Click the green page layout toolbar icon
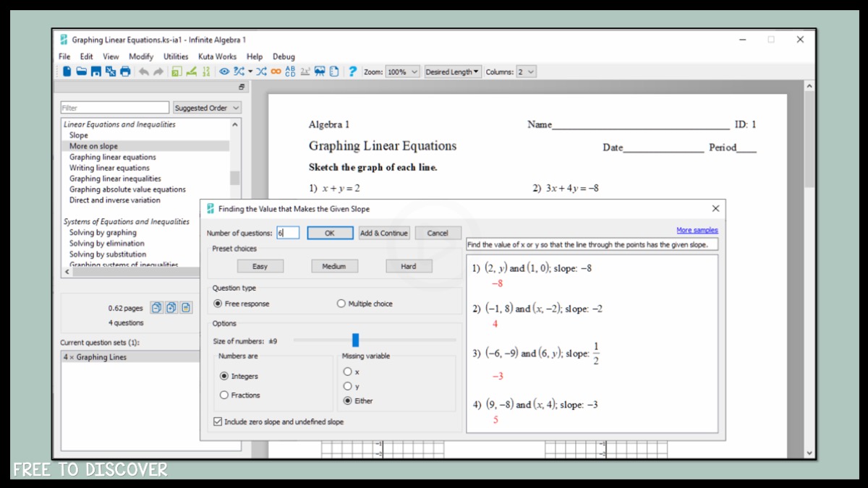 (176, 72)
